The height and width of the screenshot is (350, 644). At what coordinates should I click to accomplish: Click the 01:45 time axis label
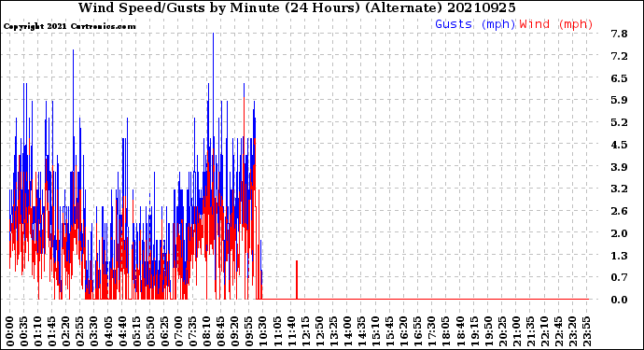click(52, 331)
